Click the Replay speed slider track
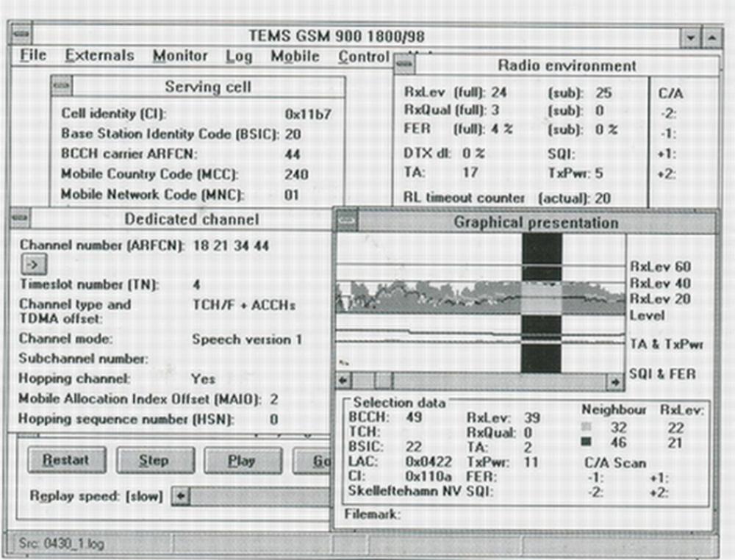Image resolution: width=735 pixels, height=560 pixels. 261,496
